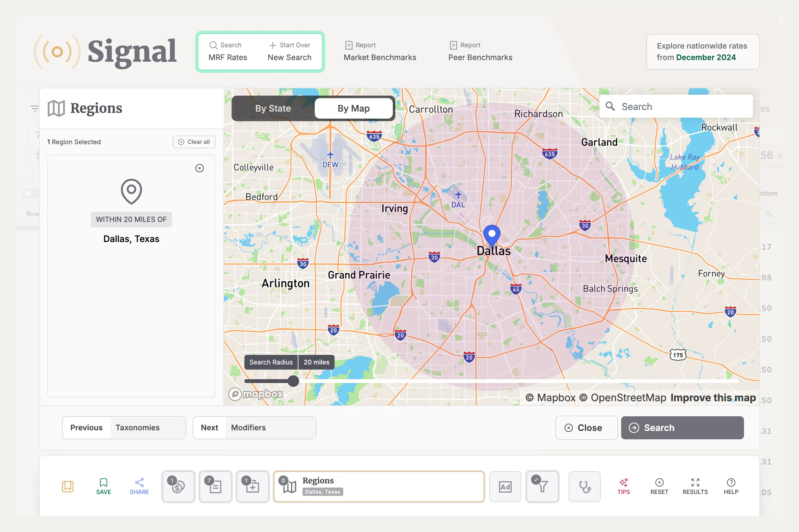Screen dimensions: 799x532
Task: Click the filter funnel icon
Action: tap(542, 486)
